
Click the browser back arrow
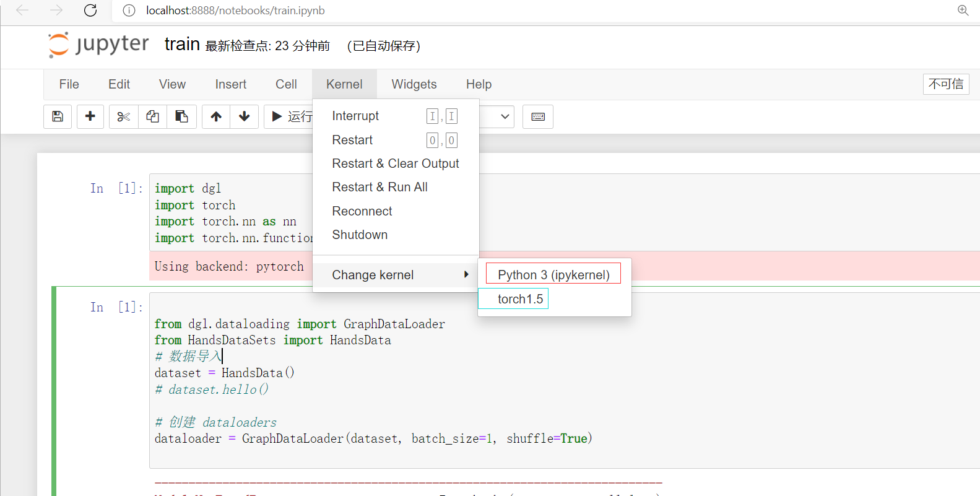coord(22,10)
